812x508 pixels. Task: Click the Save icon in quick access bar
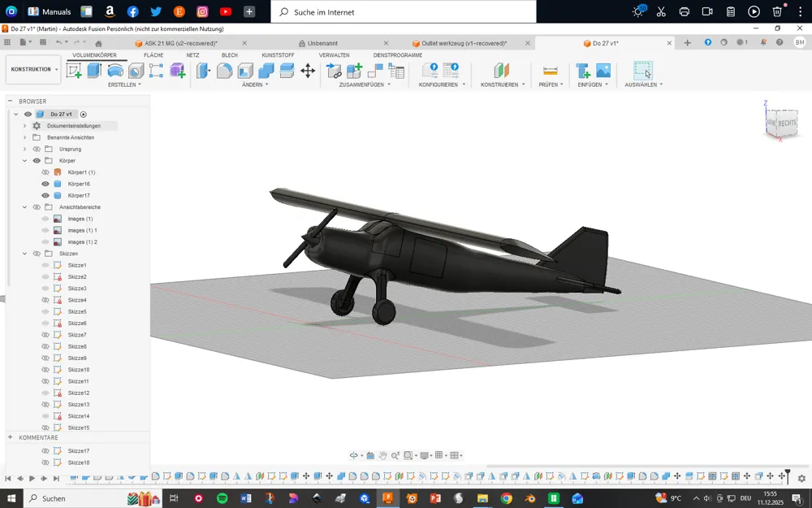coord(43,42)
